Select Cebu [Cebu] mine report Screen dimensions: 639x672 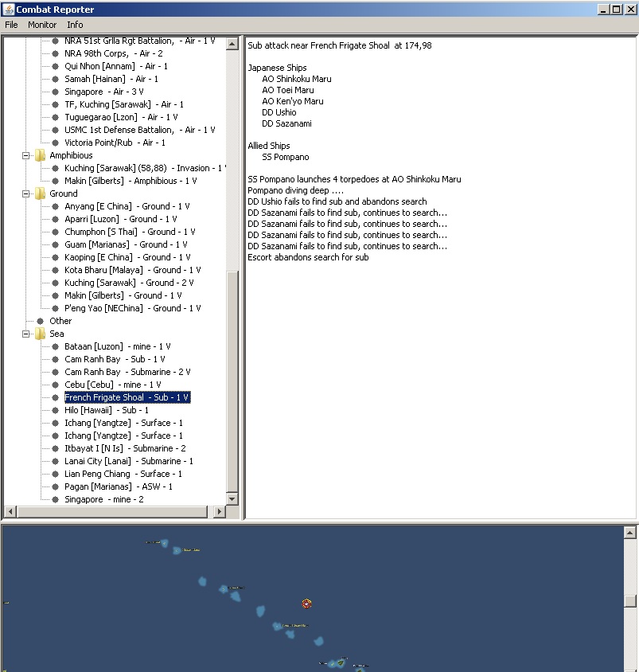point(113,385)
